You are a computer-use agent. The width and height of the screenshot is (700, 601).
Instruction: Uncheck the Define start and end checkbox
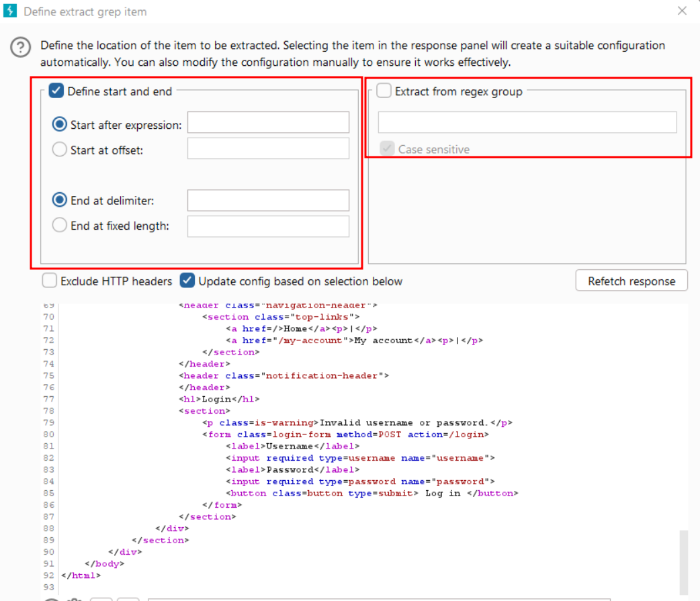(x=56, y=91)
